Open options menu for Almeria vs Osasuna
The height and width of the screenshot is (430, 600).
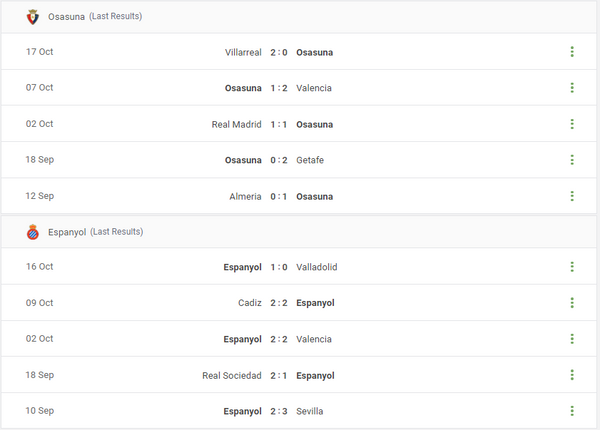click(x=572, y=196)
